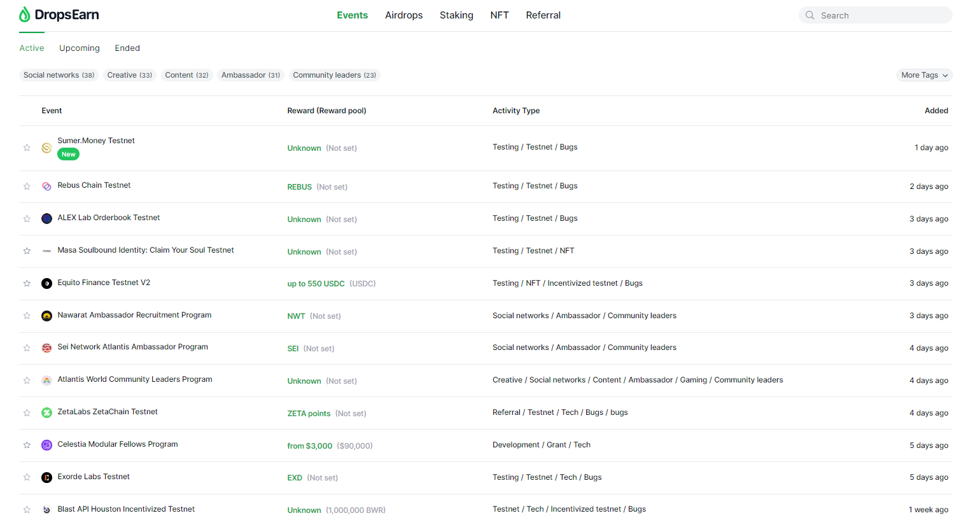980x525 pixels.
Task: Favorite the Exorde Labs Testnet event
Action: (x=27, y=477)
